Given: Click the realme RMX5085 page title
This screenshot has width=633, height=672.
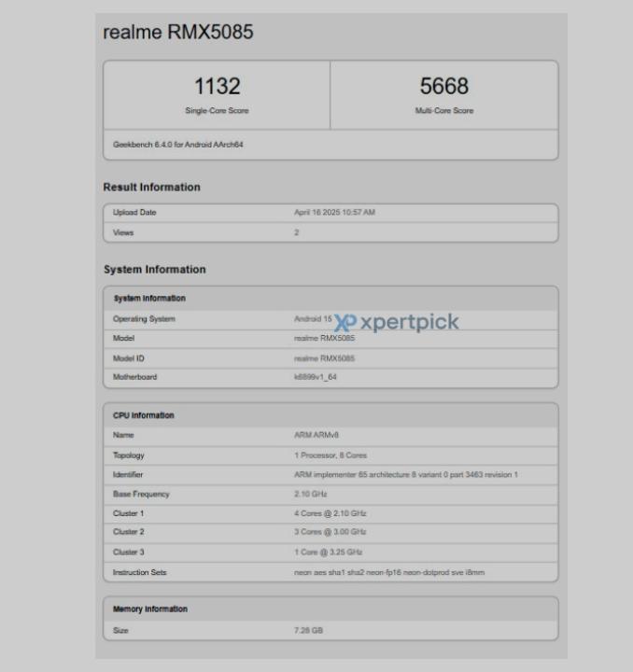Looking at the screenshot, I should [177, 33].
